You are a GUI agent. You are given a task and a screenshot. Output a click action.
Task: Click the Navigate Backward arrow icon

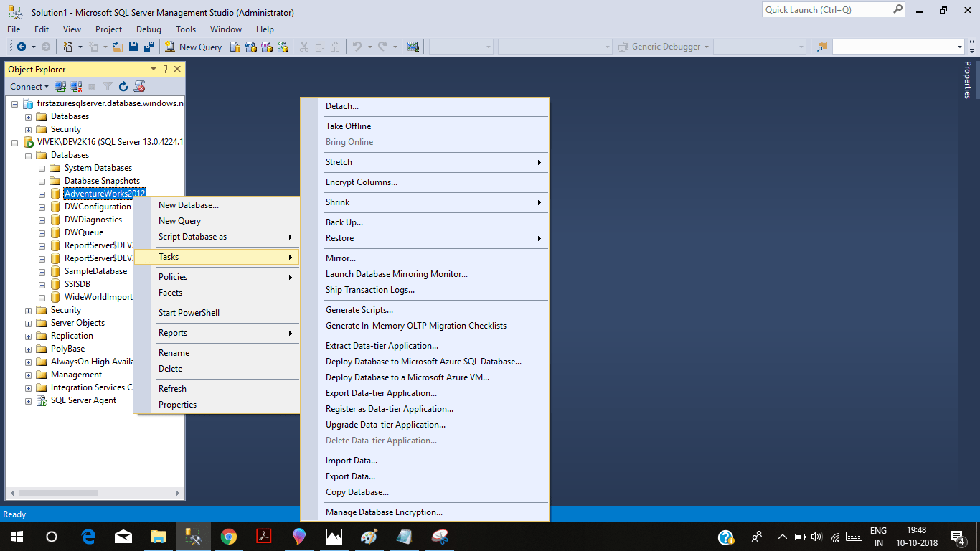(x=21, y=47)
